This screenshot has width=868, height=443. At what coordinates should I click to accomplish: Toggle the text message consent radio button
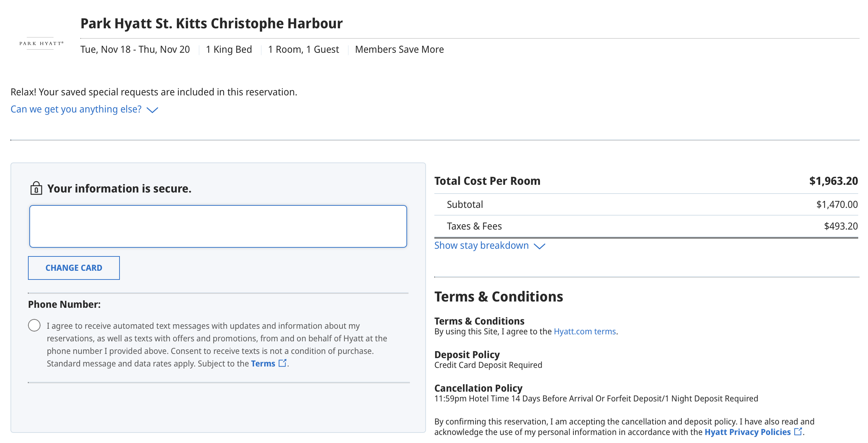tap(34, 325)
